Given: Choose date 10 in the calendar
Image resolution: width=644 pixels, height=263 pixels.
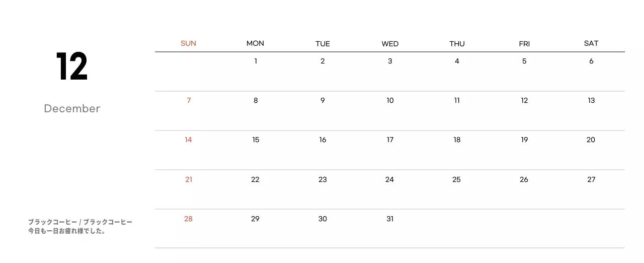Looking at the screenshot, I should 390,100.
